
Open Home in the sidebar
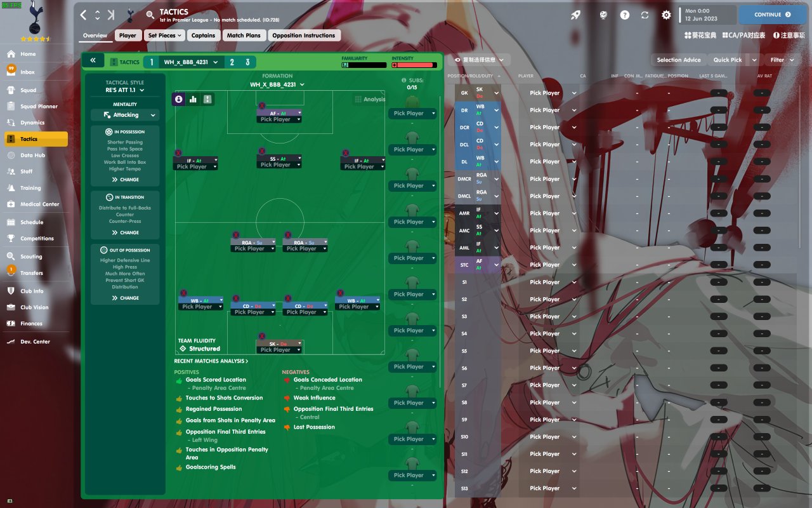[x=36, y=54]
